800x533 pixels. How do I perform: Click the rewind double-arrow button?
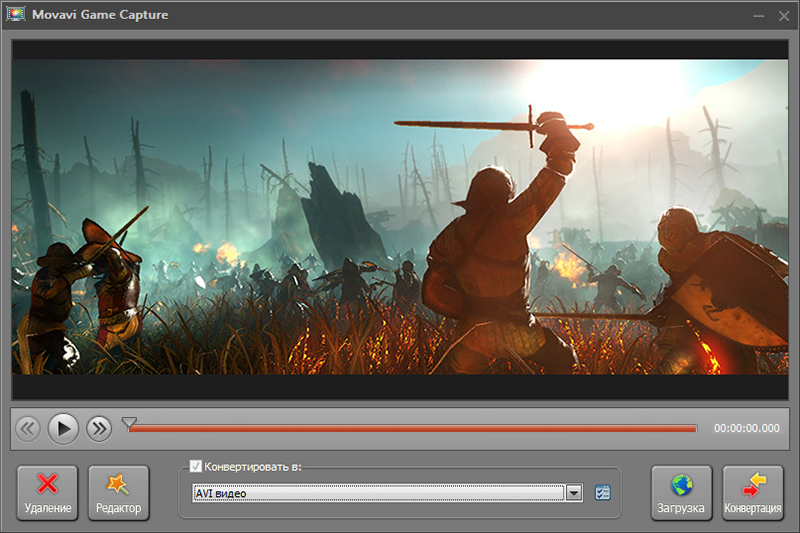click(28, 429)
